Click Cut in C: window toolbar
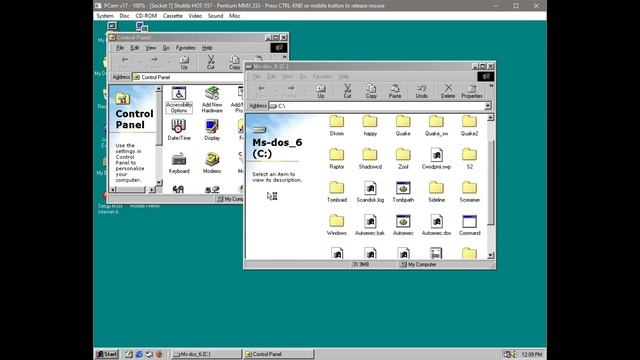Viewport: 640px width, 360px height. tap(347, 91)
